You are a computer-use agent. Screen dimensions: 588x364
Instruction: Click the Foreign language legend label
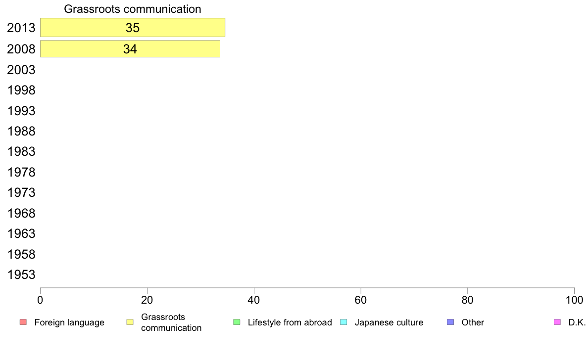tap(69, 322)
